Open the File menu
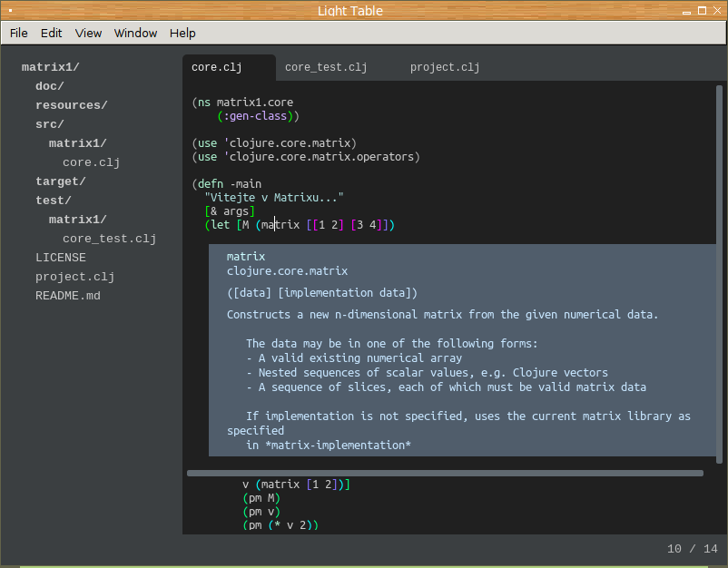The height and width of the screenshot is (568, 728). point(18,33)
